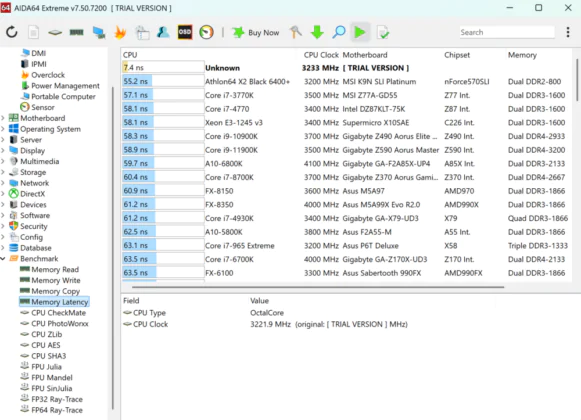Open the three-dot menu
Screen dimensions: 581x420
(568, 32)
